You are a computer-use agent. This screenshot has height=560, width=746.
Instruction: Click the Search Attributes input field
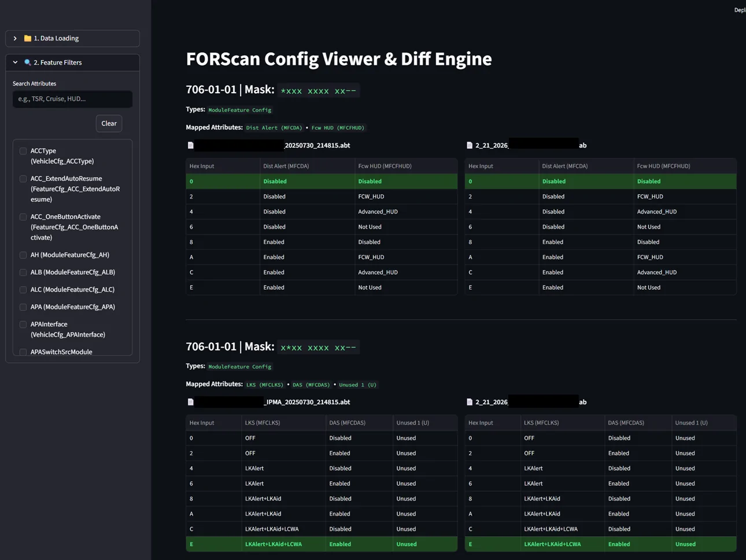[x=72, y=98]
